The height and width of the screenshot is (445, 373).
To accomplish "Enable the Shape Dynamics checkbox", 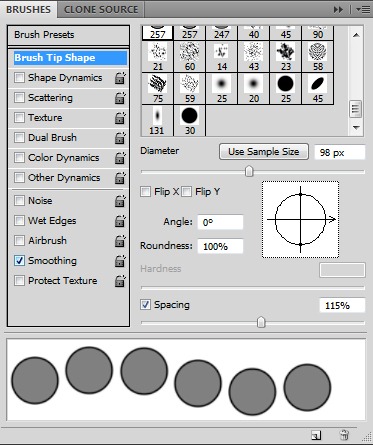I will pos(19,78).
